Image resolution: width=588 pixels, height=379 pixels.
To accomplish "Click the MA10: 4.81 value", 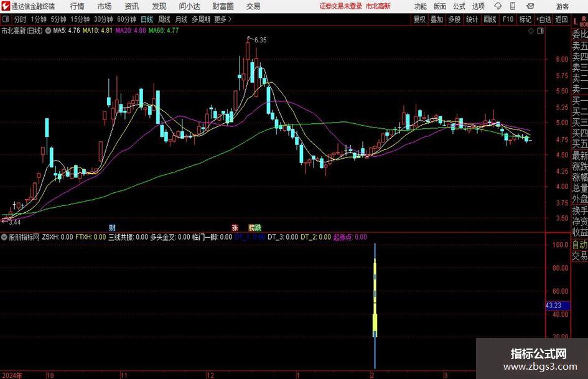I will click(98, 30).
